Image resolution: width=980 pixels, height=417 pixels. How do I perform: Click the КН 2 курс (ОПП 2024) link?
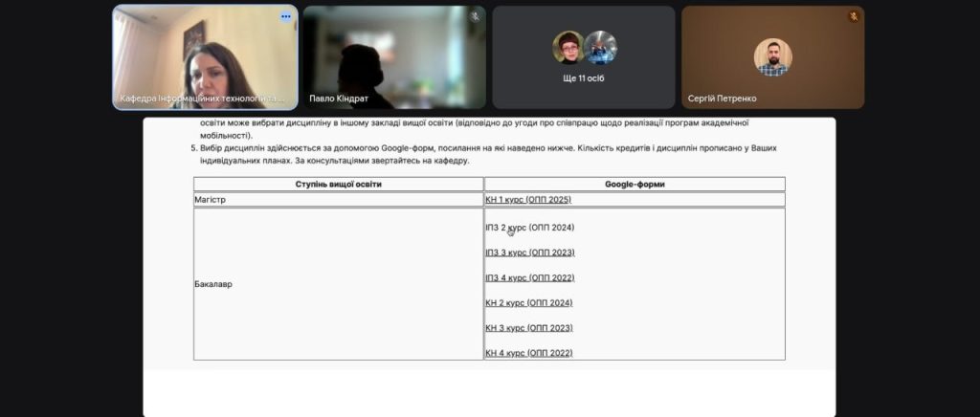[528, 302]
